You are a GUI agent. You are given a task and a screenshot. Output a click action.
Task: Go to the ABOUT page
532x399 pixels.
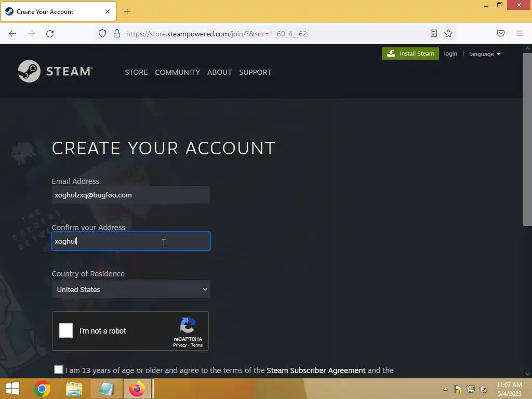coord(220,72)
